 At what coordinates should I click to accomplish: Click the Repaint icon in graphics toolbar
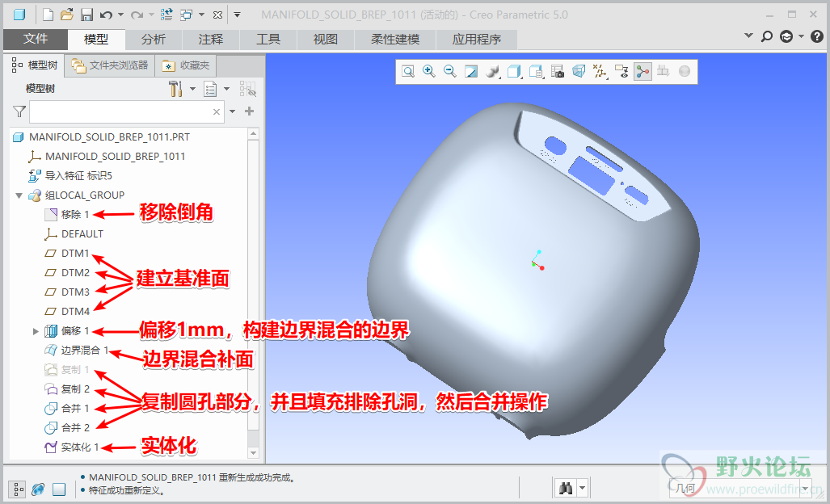(x=471, y=71)
